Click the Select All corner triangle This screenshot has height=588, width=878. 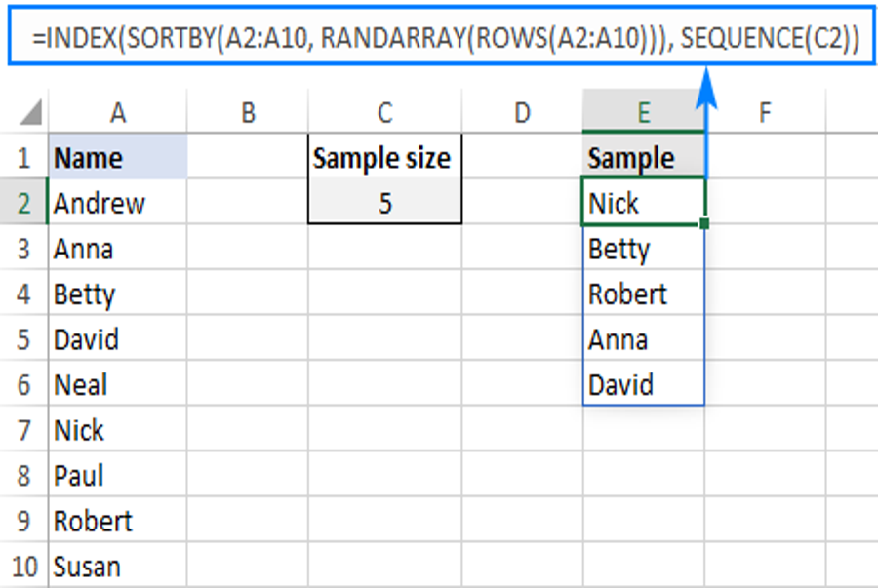tap(31, 111)
